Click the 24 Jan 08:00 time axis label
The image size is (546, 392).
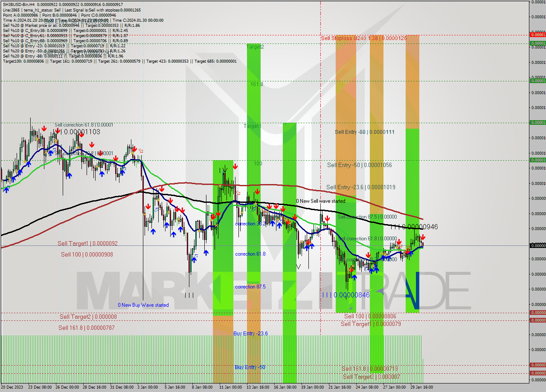tap(367, 387)
